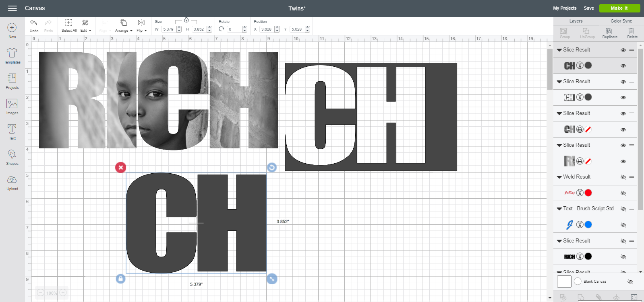Click the Contour icon at the panel bottom
The height and width of the screenshot is (302, 644).
coord(634,298)
